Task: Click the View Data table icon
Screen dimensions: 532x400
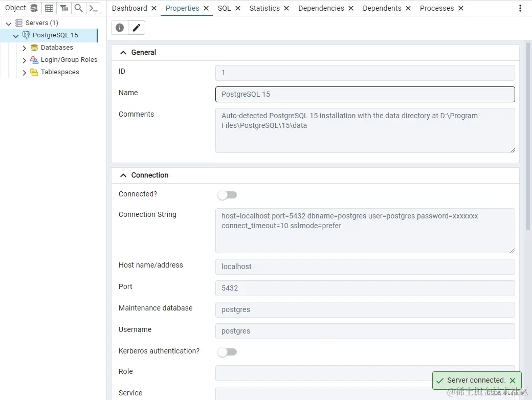Action: tap(49, 8)
